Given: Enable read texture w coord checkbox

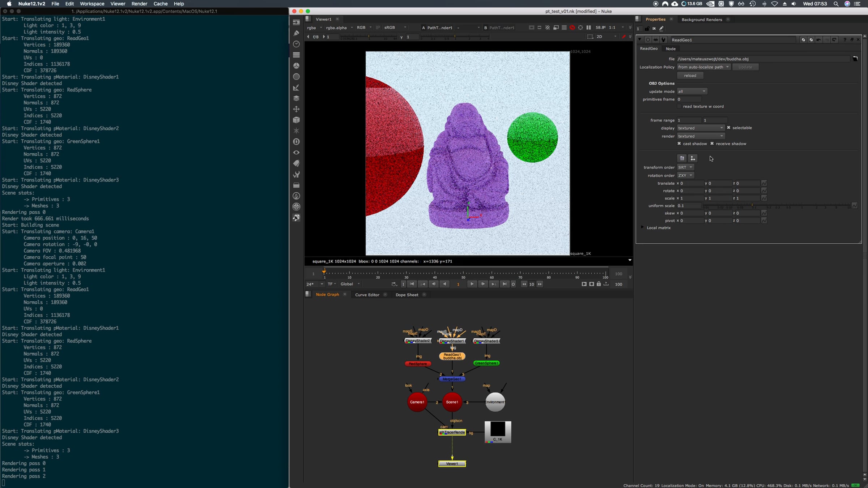Looking at the screenshot, I should point(679,106).
